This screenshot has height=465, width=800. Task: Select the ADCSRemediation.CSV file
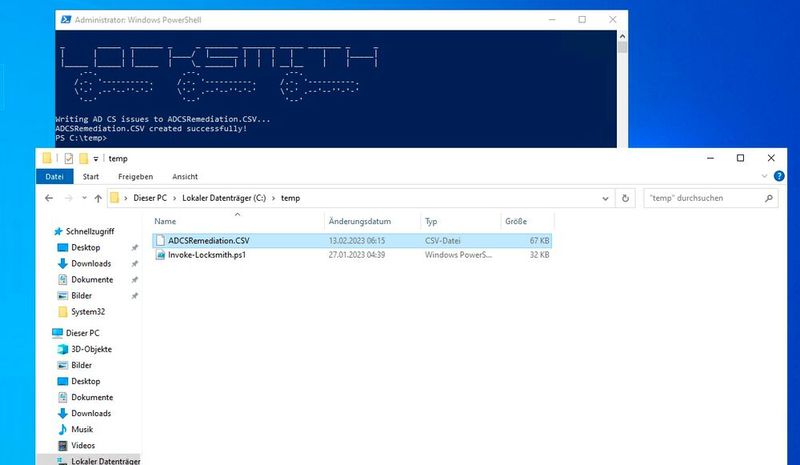tap(352, 240)
